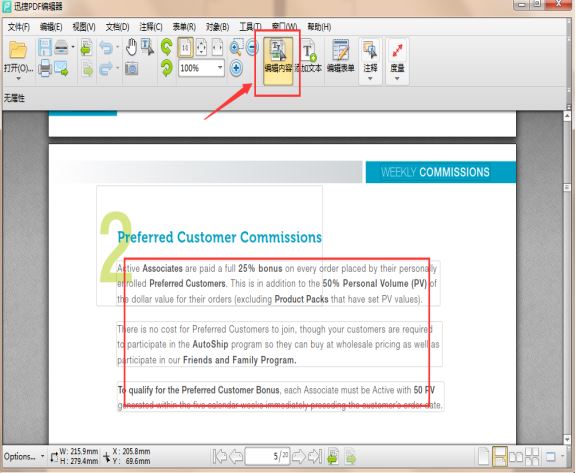576x473 pixels.
Task: Click status bar next view green icon
Action: pyautogui.click(x=350, y=457)
